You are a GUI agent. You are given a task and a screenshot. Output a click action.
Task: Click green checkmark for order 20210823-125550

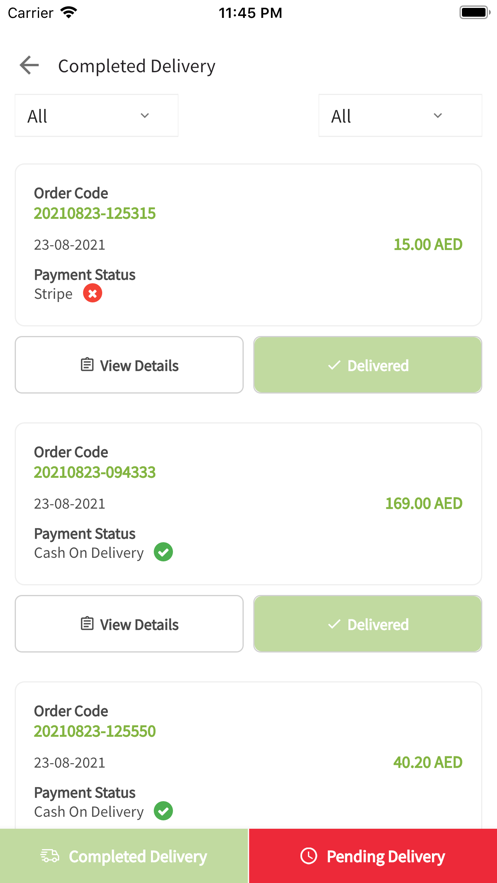163,811
